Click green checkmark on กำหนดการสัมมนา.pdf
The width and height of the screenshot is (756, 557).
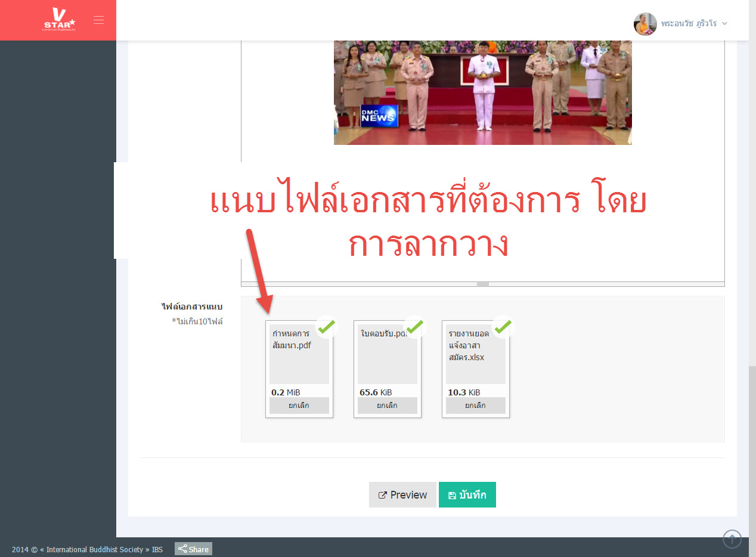326,327
